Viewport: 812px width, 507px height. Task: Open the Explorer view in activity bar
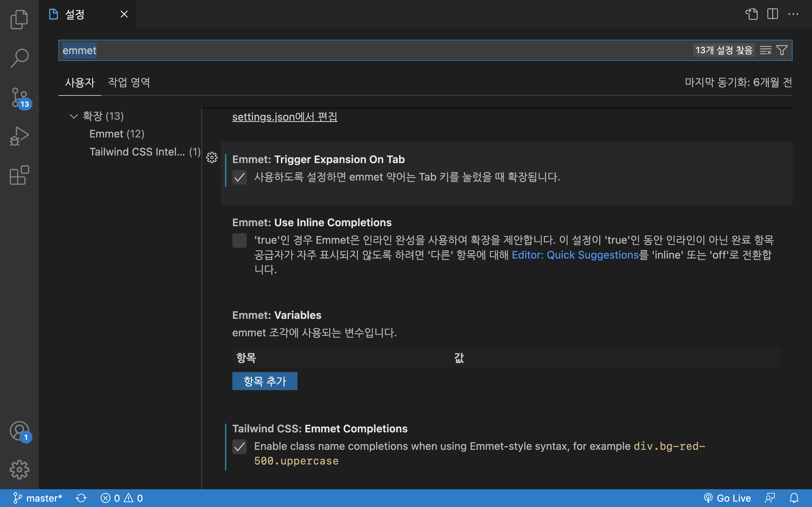(19, 19)
